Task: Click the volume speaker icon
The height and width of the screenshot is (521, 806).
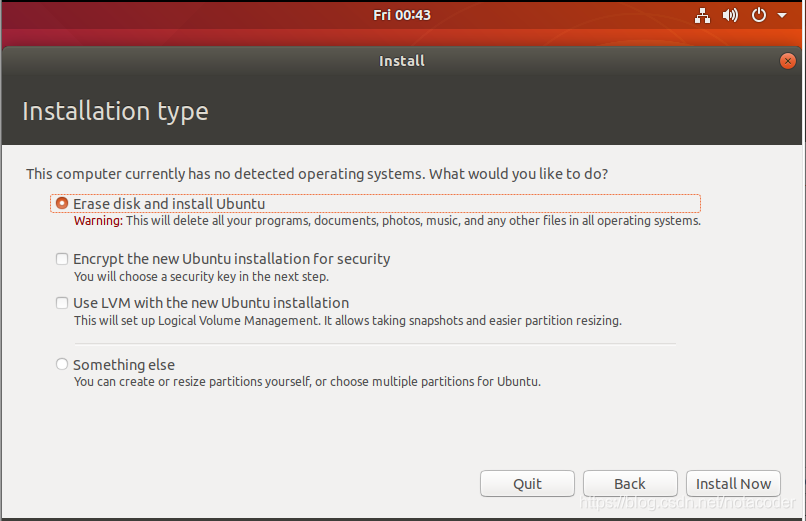Action: tap(730, 15)
